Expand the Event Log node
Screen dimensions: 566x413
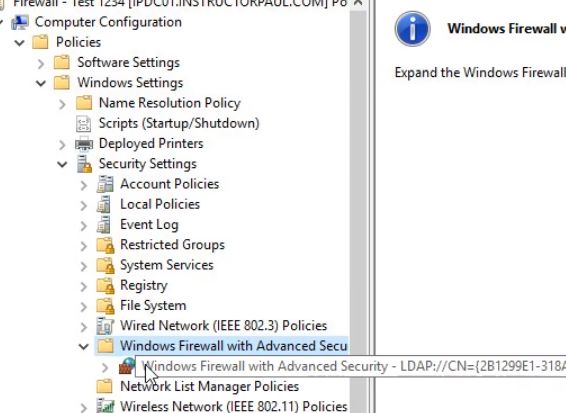coord(83,225)
